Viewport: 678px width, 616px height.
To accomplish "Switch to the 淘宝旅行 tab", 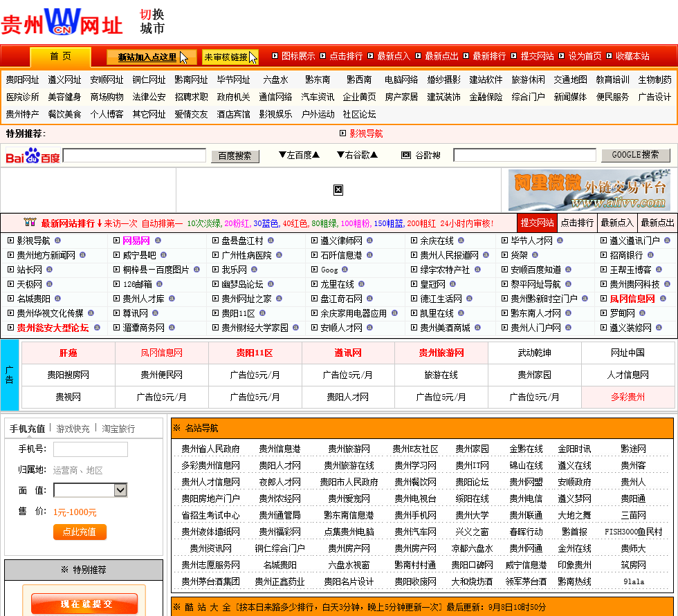I will click(x=118, y=429).
